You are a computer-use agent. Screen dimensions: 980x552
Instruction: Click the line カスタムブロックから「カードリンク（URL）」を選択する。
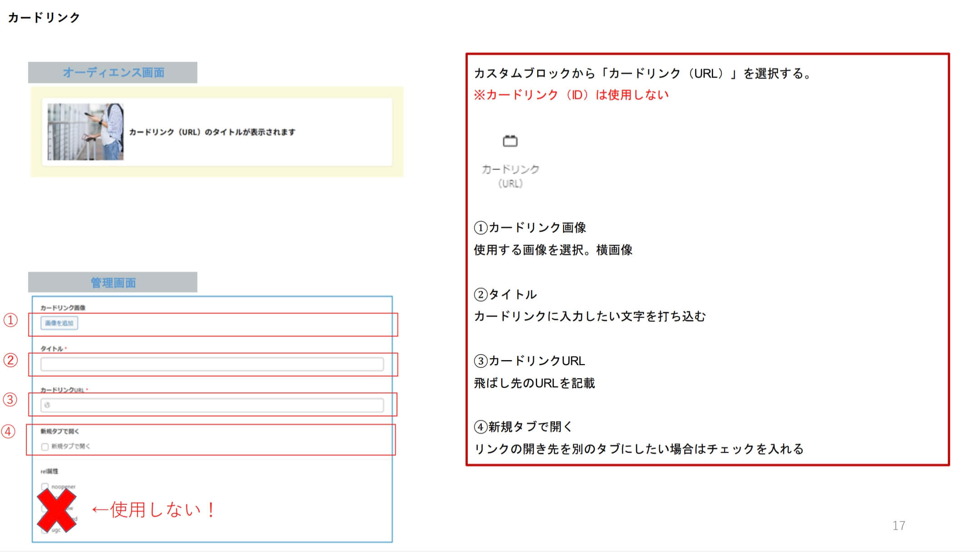coord(643,73)
